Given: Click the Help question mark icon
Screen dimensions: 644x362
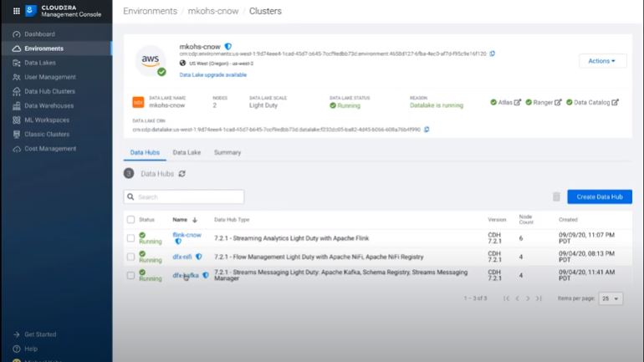Looking at the screenshot, I should (17, 349).
